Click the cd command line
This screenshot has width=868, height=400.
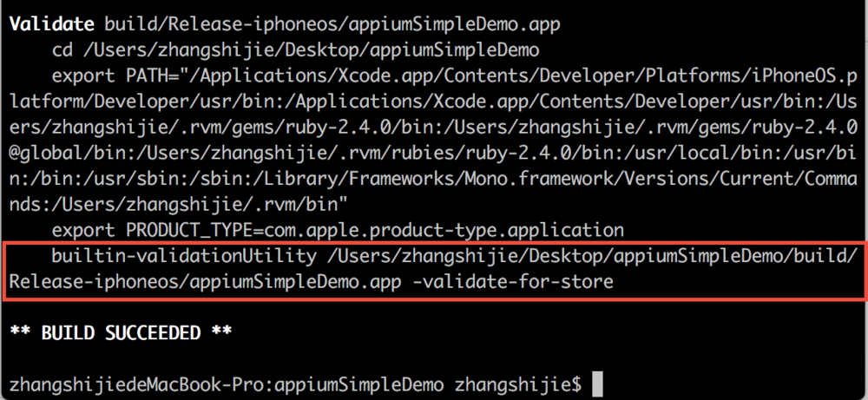point(296,50)
